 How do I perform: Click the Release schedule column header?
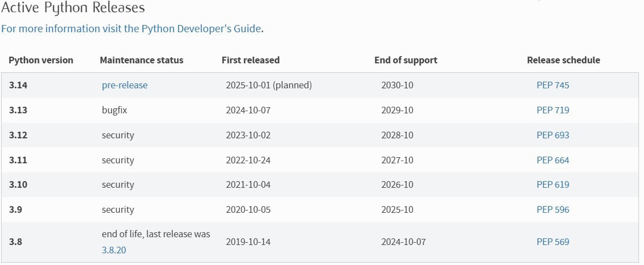click(564, 60)
